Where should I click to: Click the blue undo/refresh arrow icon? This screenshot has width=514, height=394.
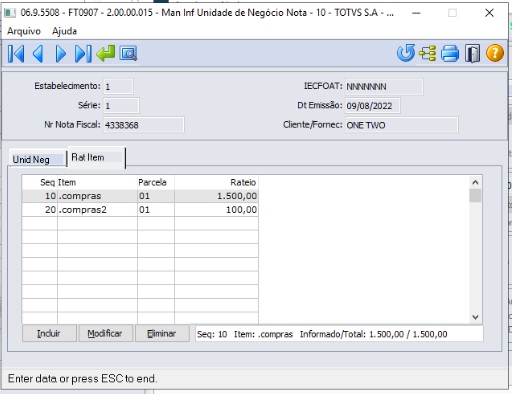coord(406,53)
